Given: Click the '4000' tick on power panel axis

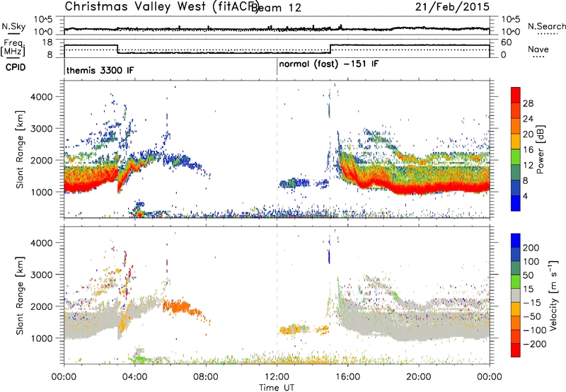Looking at the screenshot, I should point(41,97).
